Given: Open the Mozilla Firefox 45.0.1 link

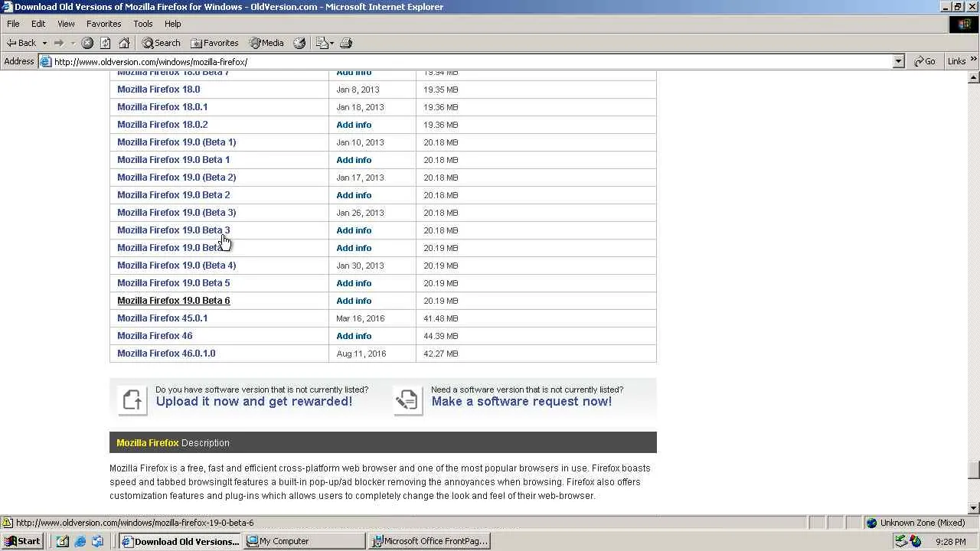Looking at the screenshot, I should 162,318.
